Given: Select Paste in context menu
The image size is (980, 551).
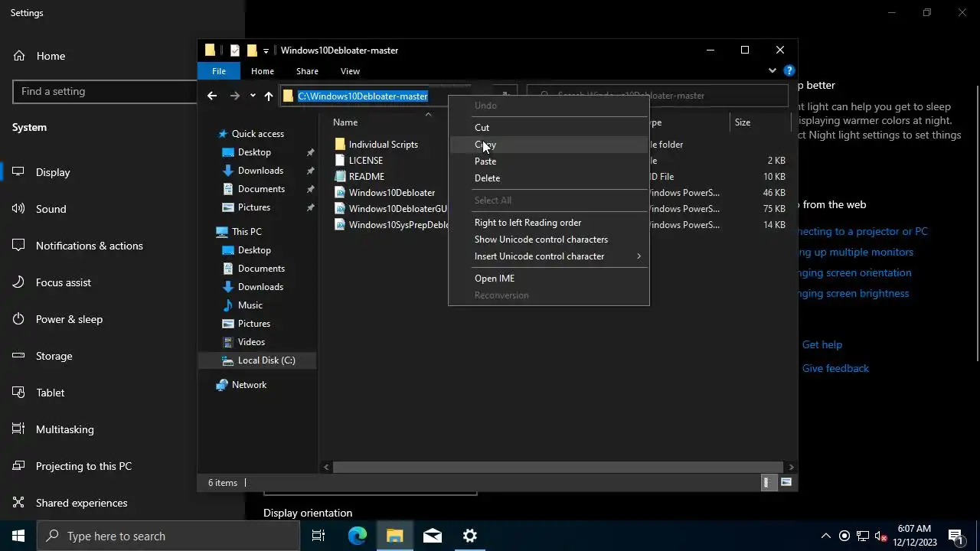Looking at the screenshot, I should coord(548,161).
